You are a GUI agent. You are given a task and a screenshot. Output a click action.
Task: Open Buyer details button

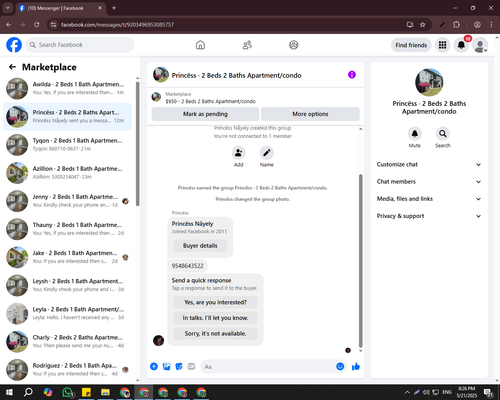point(200,246)
